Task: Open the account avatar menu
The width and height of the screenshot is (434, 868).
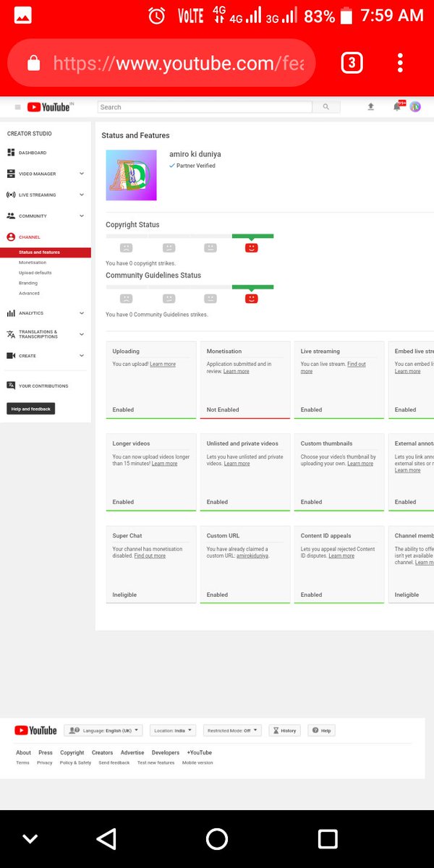Action: click(415, 106)
